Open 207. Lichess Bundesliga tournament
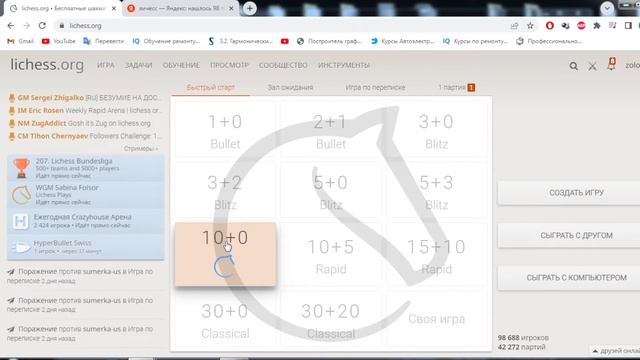 [86, 168]
